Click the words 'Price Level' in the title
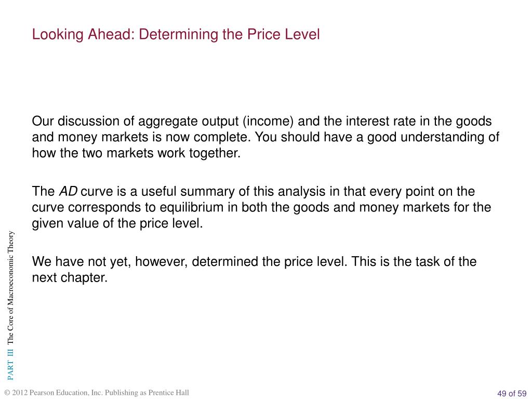 point(283,35)
